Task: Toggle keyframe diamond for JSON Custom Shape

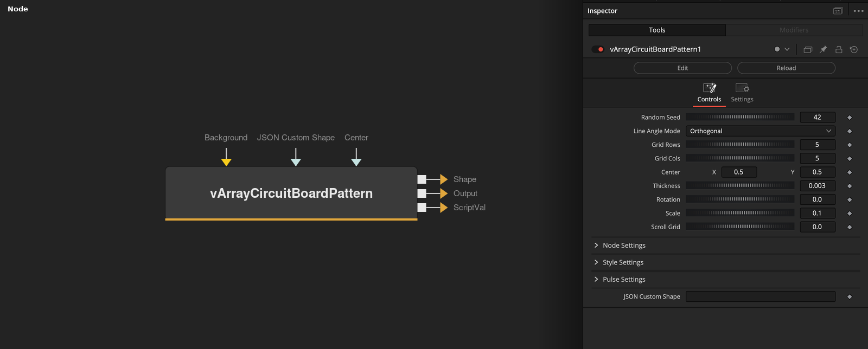Action: (x=850, y=296)
